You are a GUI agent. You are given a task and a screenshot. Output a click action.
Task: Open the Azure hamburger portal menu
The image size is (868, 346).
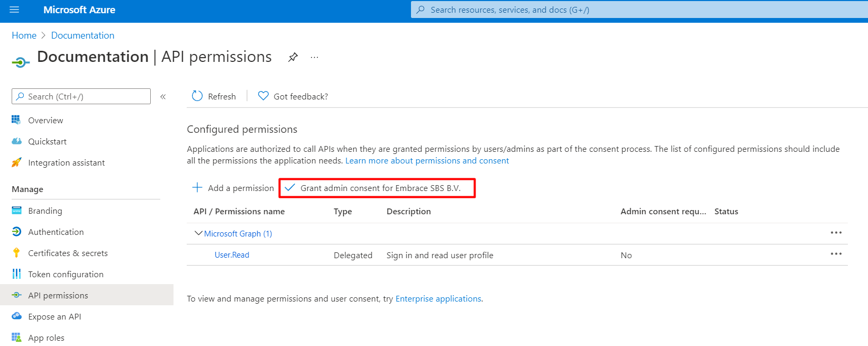[x=14, y=10]
